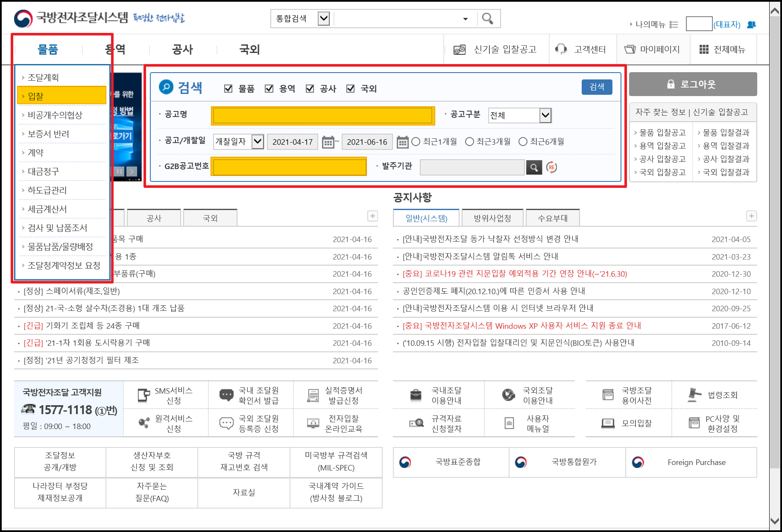The image size is (782, 532).
Task: Open the 나의메뉴 list icon
Action: coord(674,25)
